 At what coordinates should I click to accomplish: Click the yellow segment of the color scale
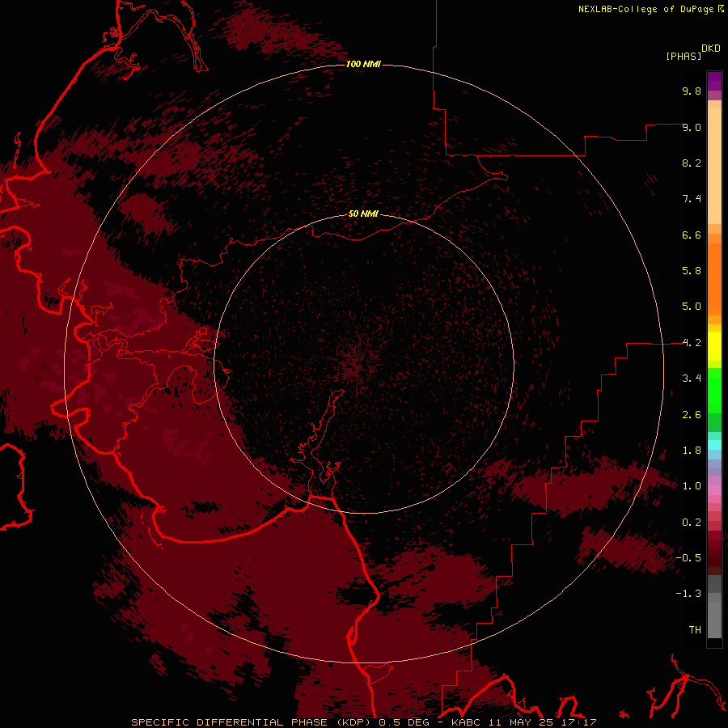(x=714, y=346)
